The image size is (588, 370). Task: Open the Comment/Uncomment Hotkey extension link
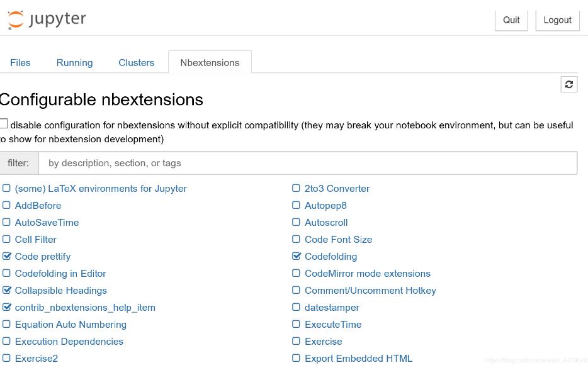pyautogui.click(x=370, y=290)
